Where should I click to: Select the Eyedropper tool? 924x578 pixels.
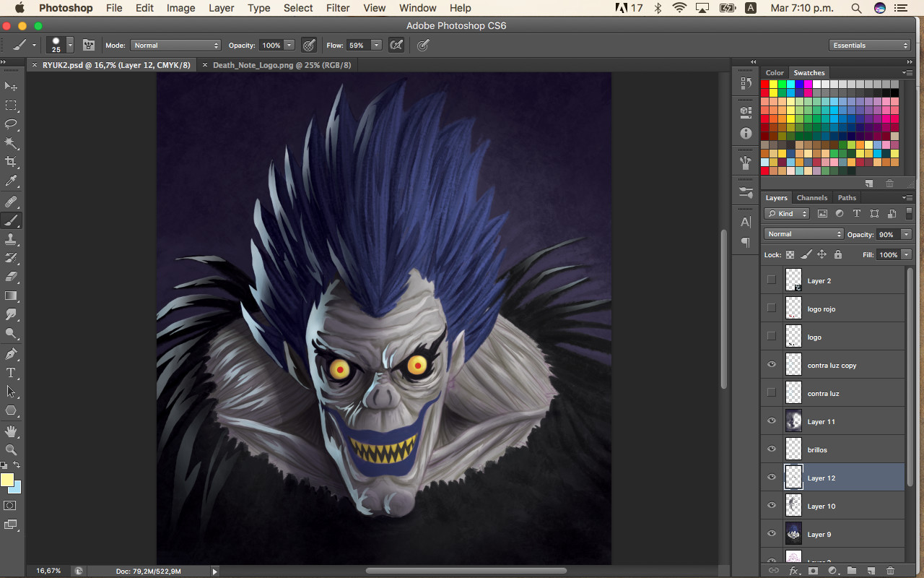pyautogui.click(x=11, y=181)
